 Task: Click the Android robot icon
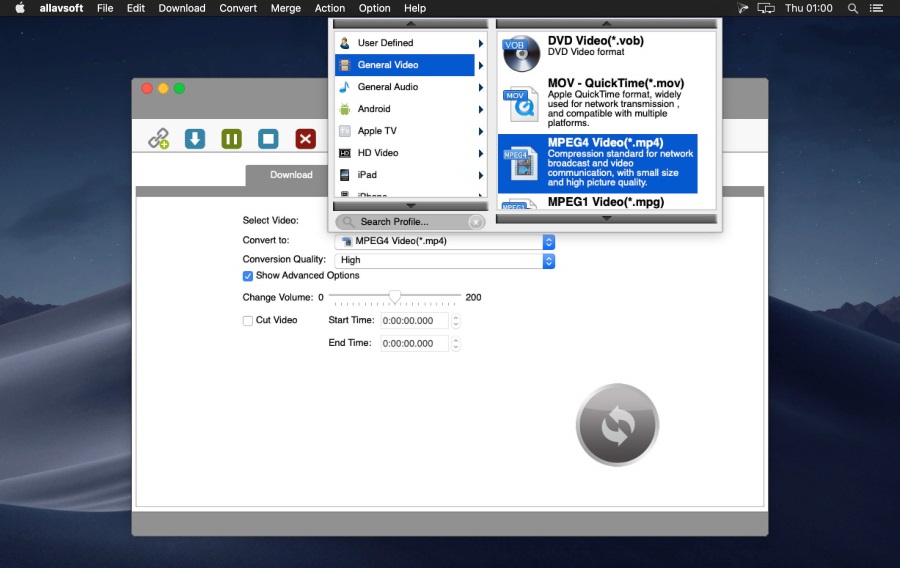point(344,109)
